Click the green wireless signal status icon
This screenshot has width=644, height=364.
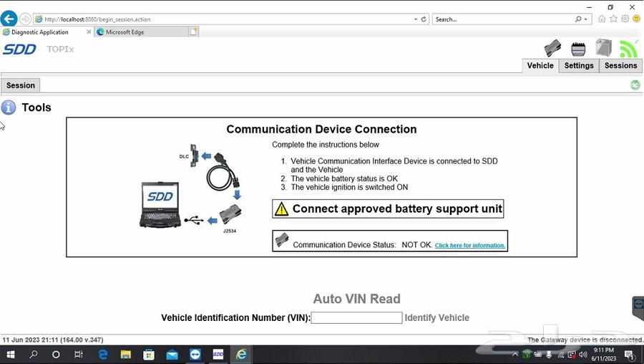(628, 48)
